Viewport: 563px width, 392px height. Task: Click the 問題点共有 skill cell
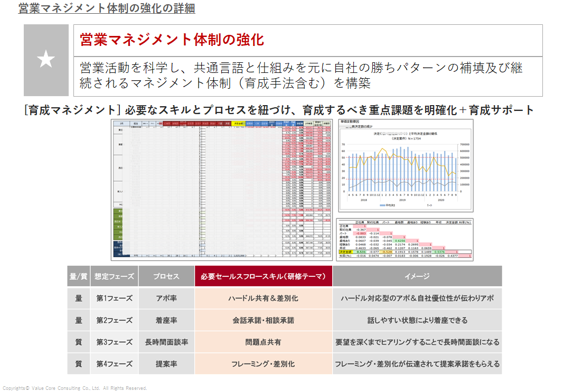pyautogui.click(x=264, y=342)
